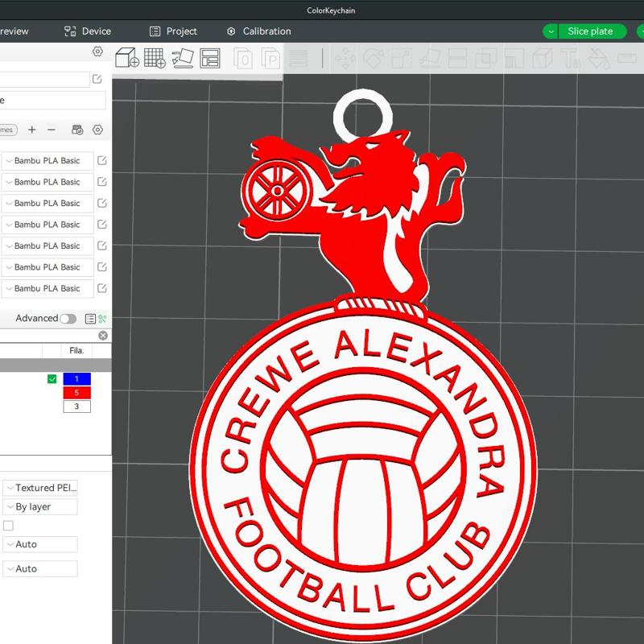644x644 pixels.
Task: Edit the printer preset beside name field
Action: [97, 79]
